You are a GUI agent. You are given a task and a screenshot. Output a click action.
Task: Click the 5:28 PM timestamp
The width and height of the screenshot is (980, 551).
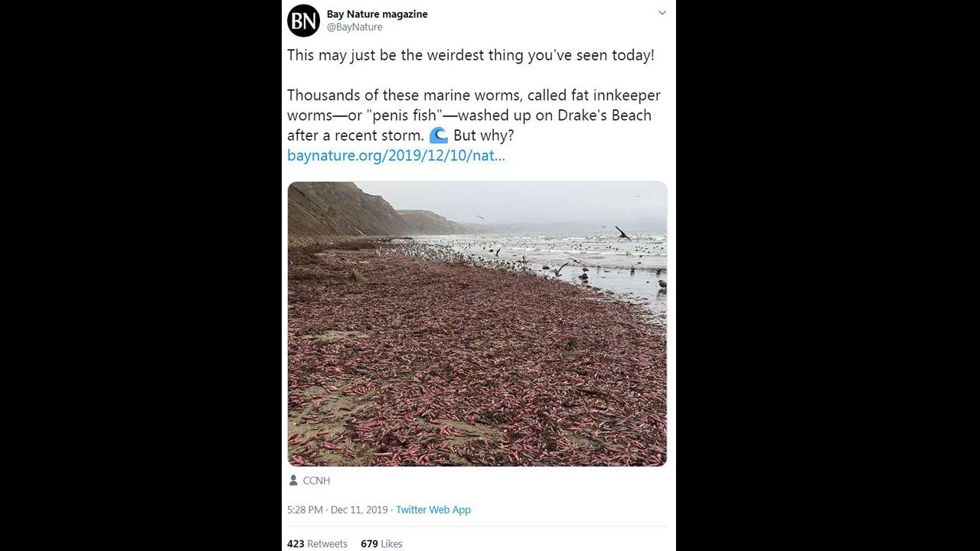pos(305,510)
